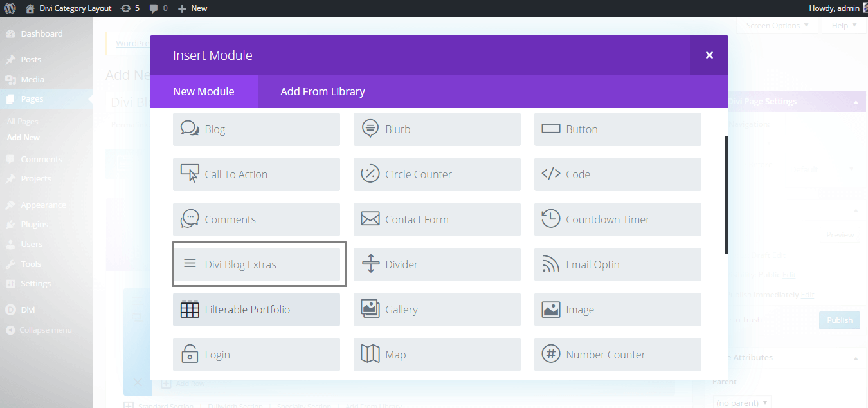Add a Call To Action module

256,174
